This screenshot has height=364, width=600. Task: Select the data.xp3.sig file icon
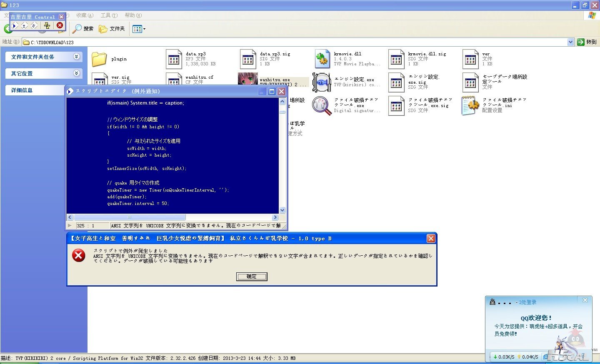(x=248, y=59)
